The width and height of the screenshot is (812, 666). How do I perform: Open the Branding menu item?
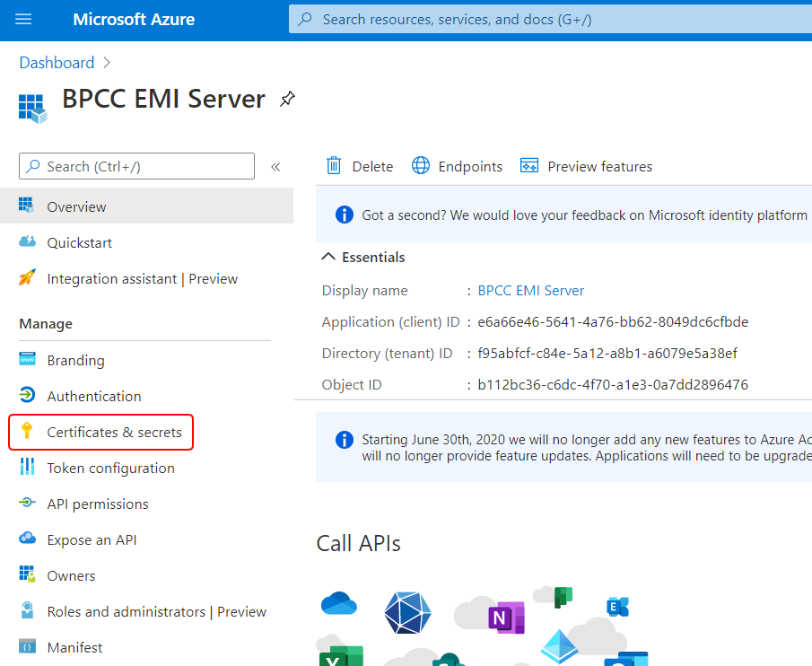click(x=75, y=361)
